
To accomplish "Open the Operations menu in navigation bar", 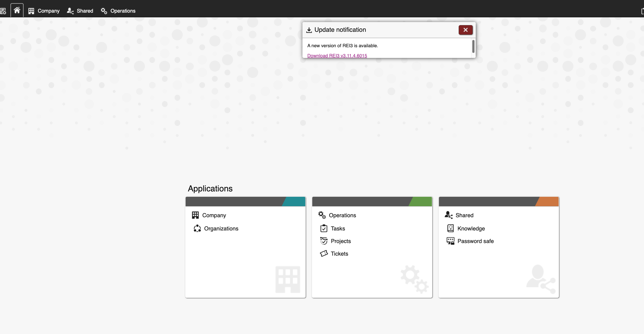I will click(118, 11).
